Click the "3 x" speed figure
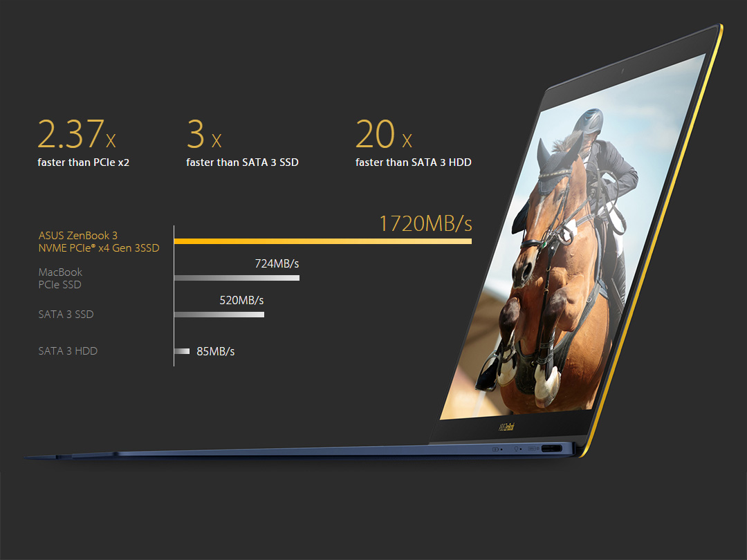 (204, 134)
